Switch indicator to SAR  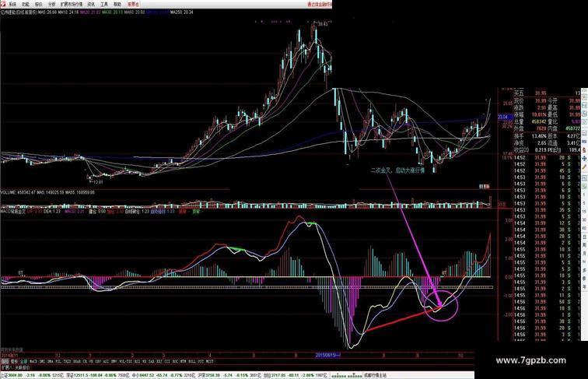[x=151, y=361]
